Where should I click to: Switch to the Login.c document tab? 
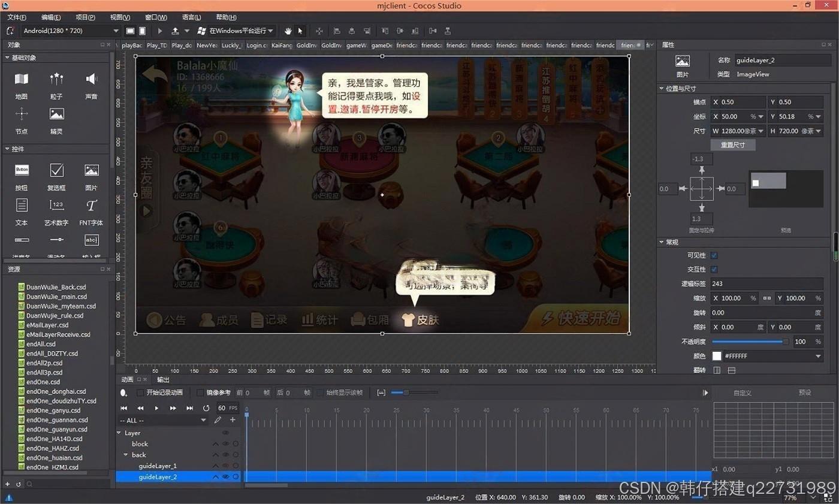pos(256,45)
